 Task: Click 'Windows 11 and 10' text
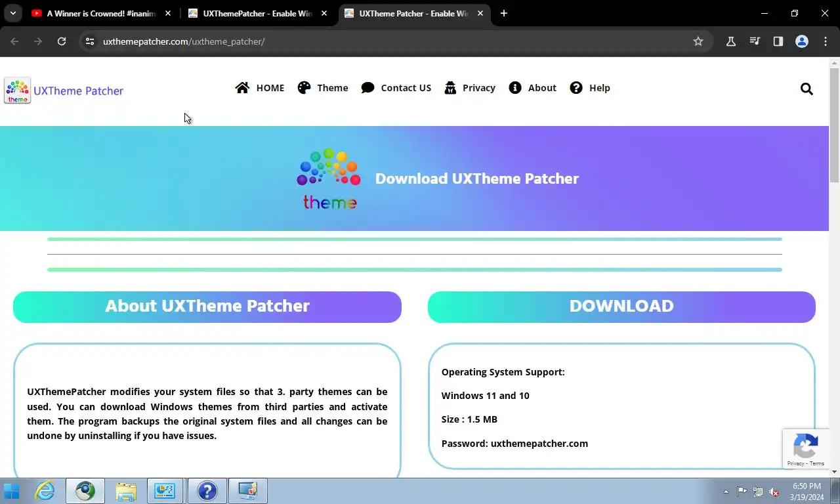point(485,396)
